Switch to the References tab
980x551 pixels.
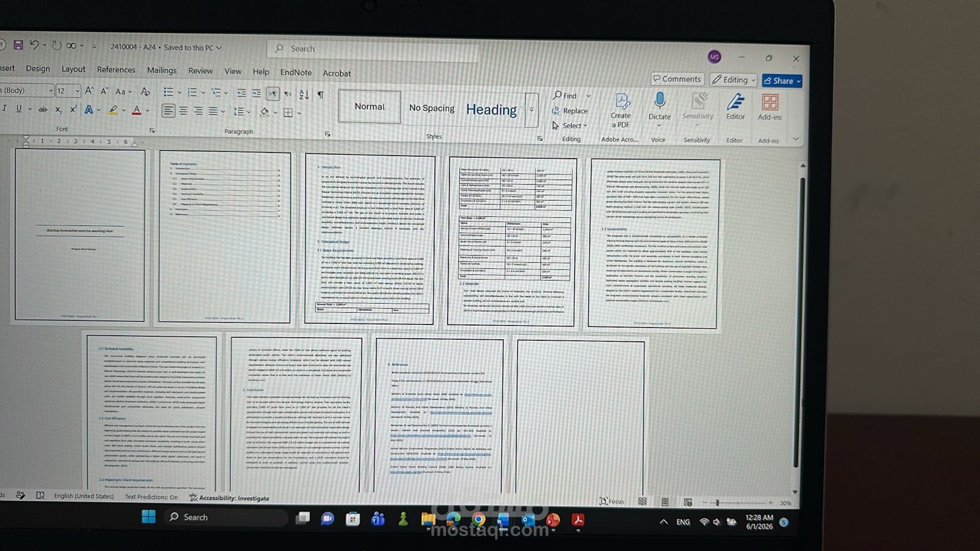point(116,70)
